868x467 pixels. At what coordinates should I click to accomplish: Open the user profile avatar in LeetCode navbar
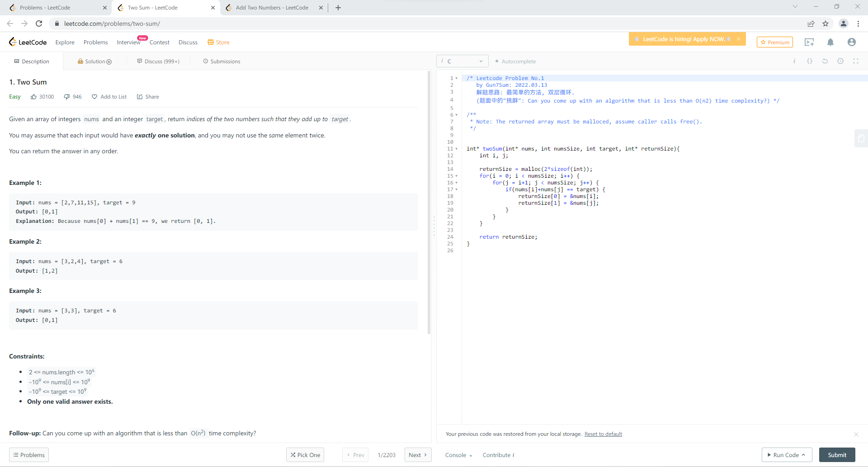pos(852,42)
